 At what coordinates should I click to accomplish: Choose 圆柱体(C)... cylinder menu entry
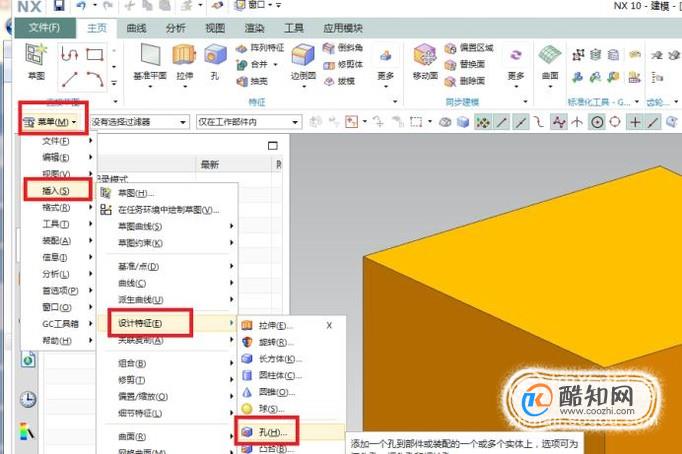[291, 375]
